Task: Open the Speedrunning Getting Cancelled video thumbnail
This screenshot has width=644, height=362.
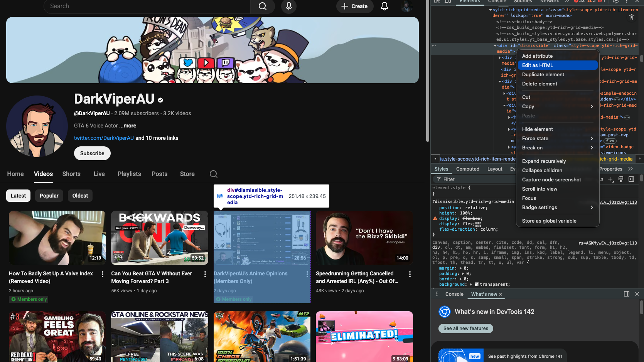Action: coord(364,238)
